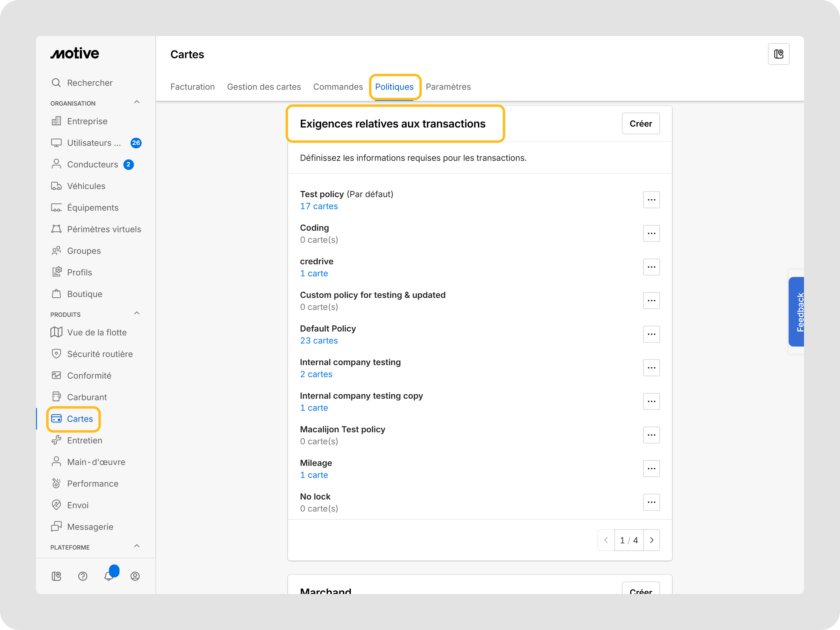Switch to Paramètres tab

point(448,87)
